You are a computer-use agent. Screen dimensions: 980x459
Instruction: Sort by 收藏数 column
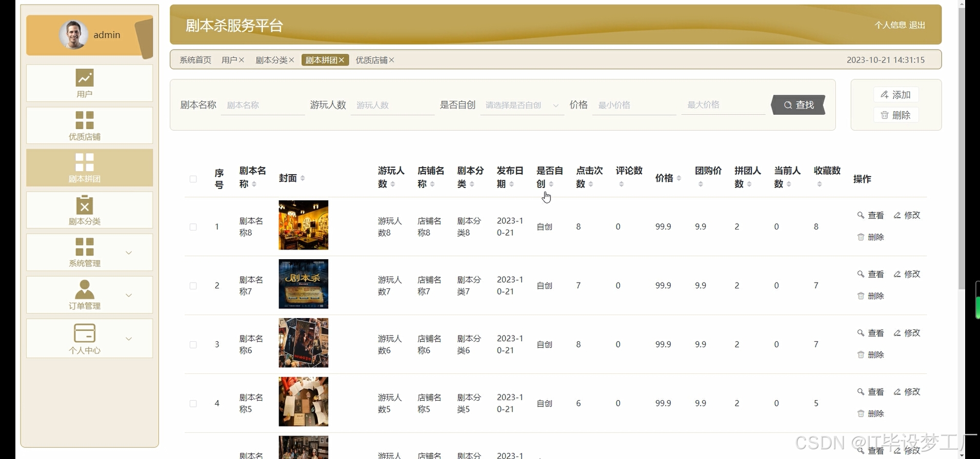click(x=819, y=184)
